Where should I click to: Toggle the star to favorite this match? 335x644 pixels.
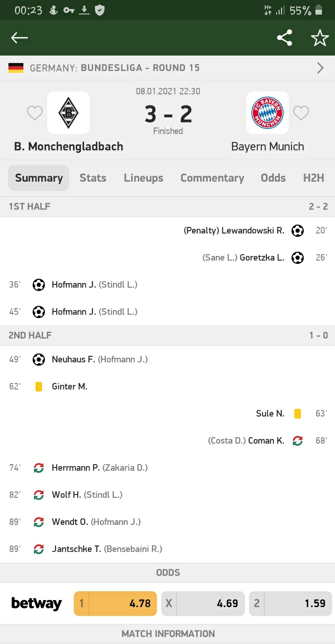pyautogui.click(x=320, y=38)
